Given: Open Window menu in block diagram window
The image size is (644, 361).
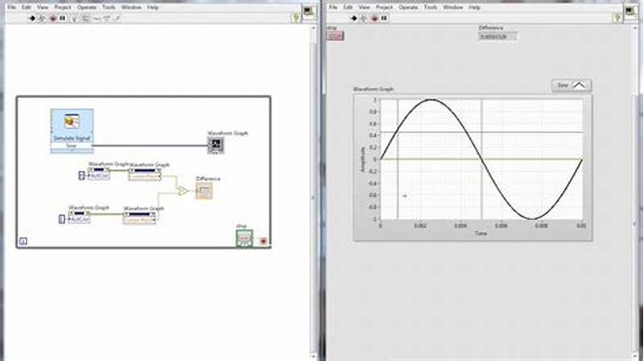Looking at the screenshot, I should click(131, 7).
